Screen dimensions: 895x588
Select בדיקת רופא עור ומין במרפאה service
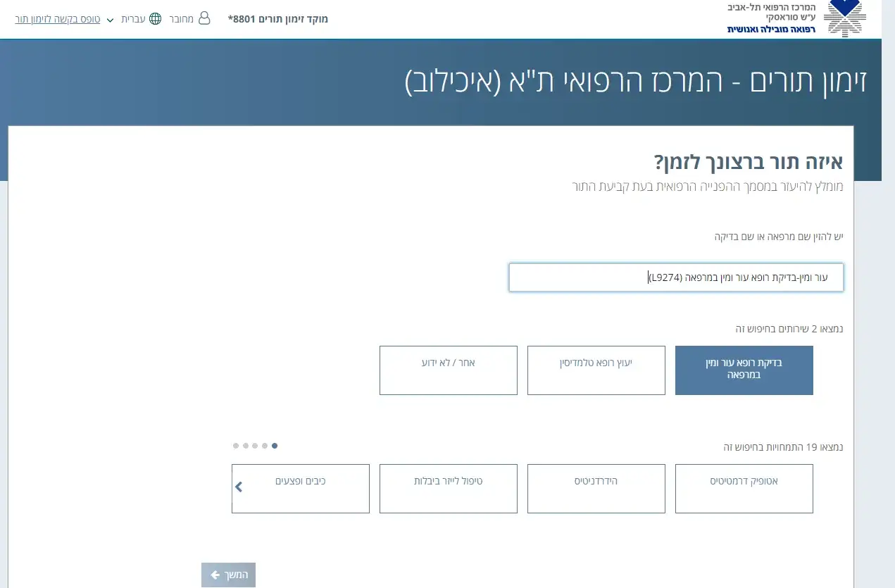pos(744,370)
